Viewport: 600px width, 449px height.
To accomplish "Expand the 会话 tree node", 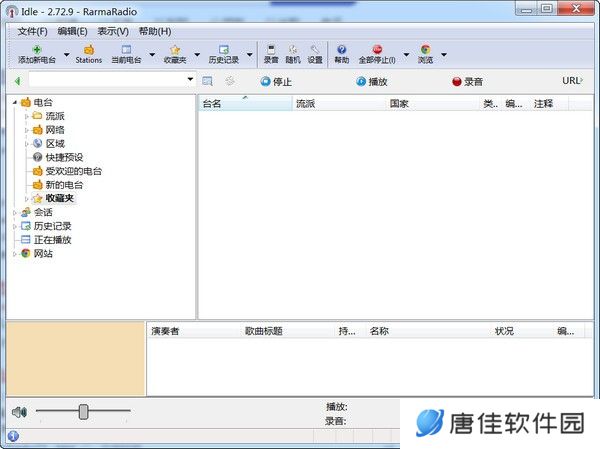I will pyautogui.click(x=15, y=212).
